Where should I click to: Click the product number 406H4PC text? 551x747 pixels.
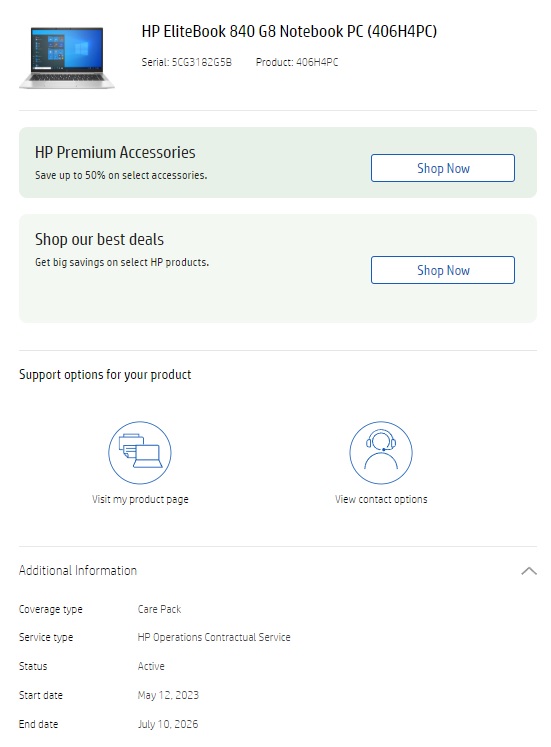317,62
